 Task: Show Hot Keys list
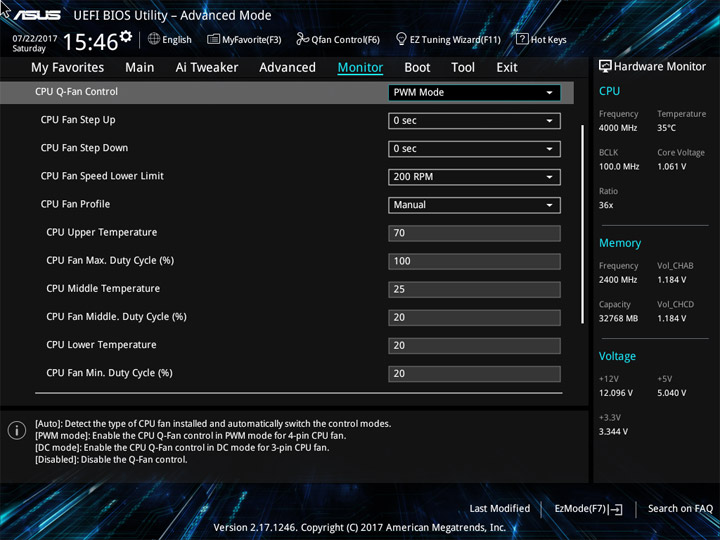tap(541, 39)
